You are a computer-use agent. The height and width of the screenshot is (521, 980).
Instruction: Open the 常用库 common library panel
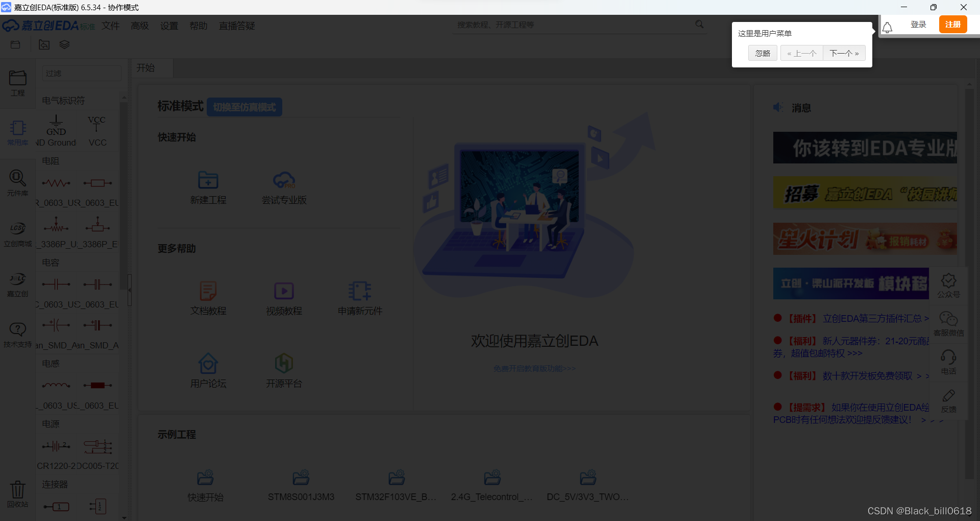[x=17, y=133]
